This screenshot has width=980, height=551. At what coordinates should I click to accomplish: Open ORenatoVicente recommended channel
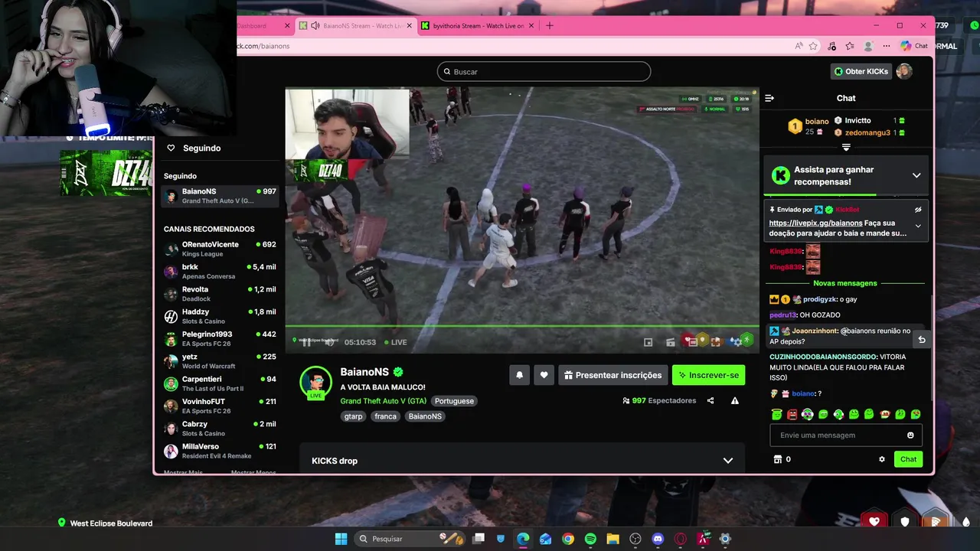coord(220,249)
